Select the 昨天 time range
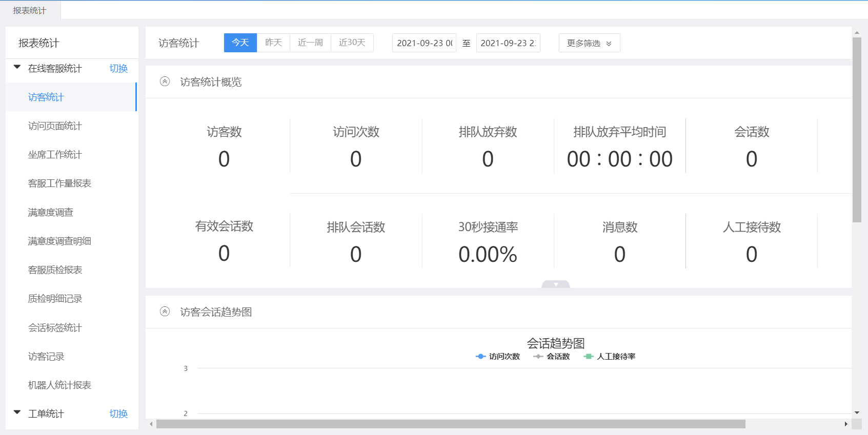 pos(273,43)
